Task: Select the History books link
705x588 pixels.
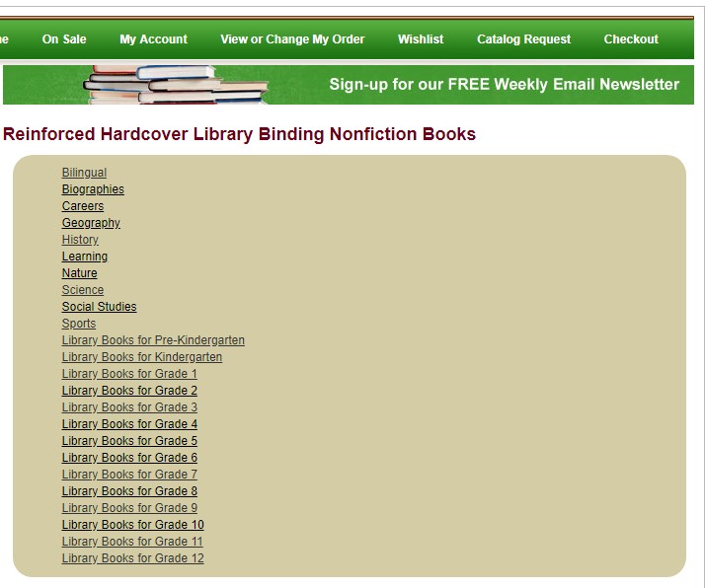Action: click(80, 240)
